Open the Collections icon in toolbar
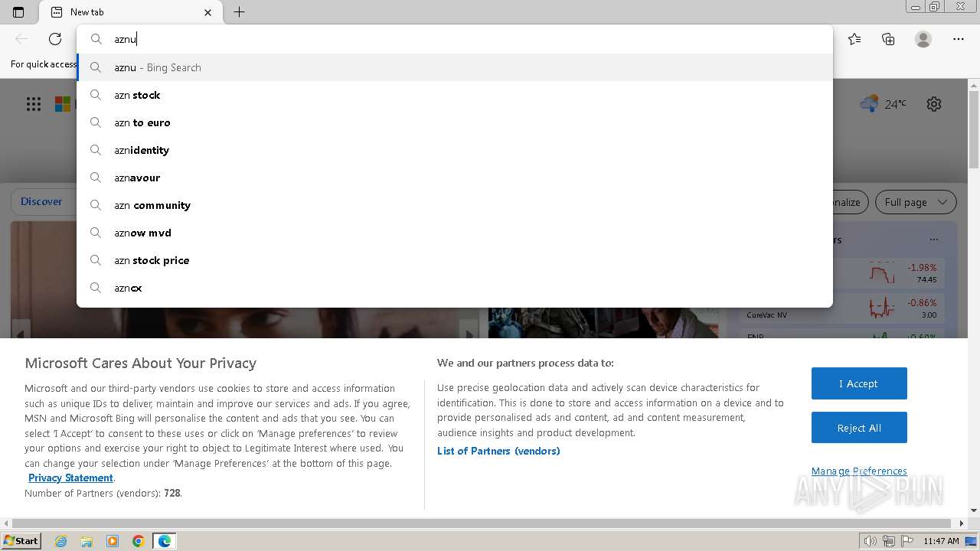This screenshot has height=551, width=980. [888, 39]
